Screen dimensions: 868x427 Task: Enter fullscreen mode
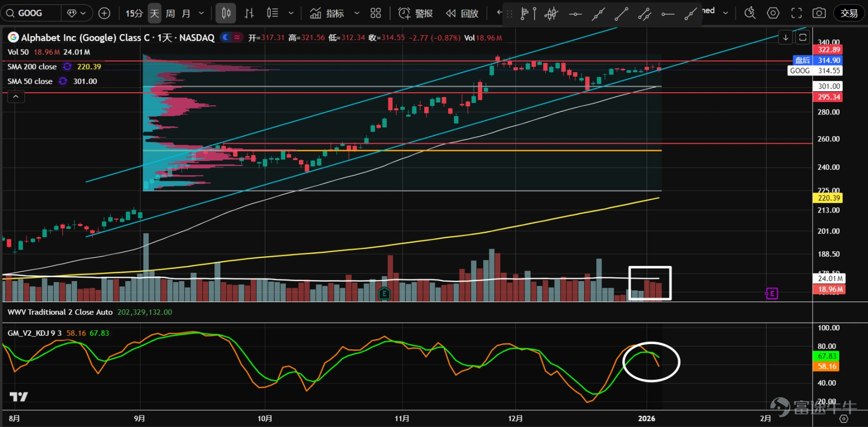(796, 13)
